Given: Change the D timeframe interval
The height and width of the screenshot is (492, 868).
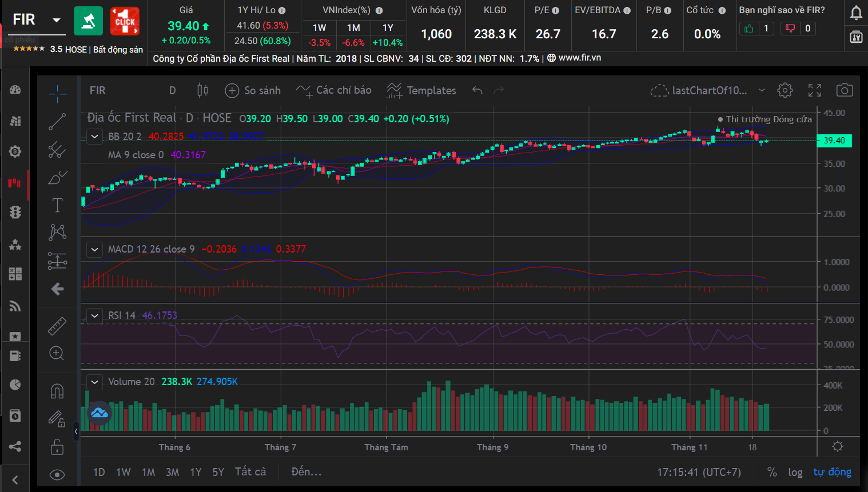Looking at the screenshot, I should pos(173,90).
